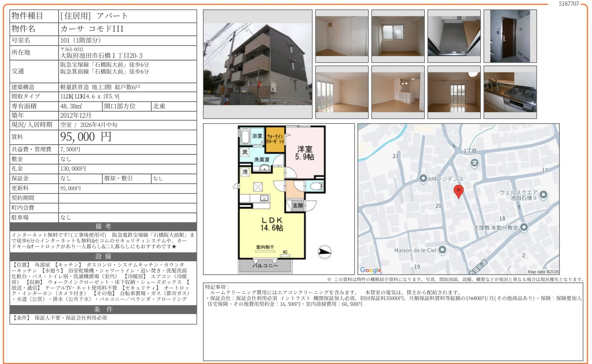Click the rent amount 95,000円
This screenshot has width=592, height=364.
click(x=86, y=137)
